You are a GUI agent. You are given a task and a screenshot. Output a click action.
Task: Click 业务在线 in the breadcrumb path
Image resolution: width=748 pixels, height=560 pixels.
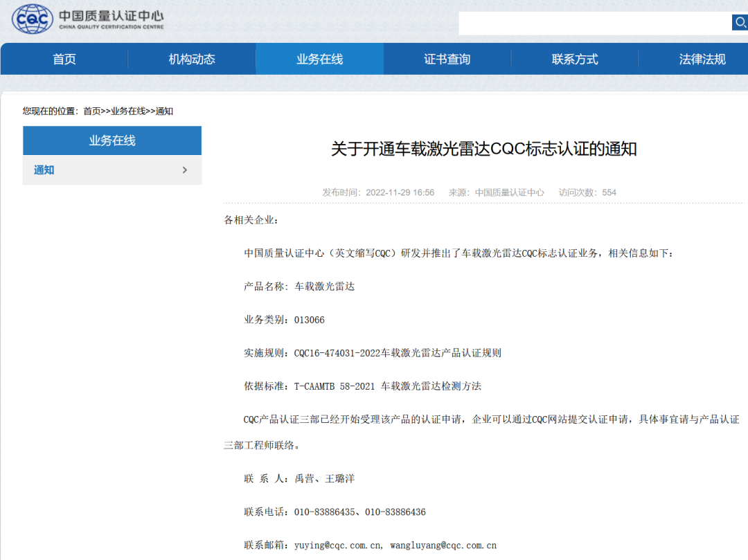coord(128,111)
